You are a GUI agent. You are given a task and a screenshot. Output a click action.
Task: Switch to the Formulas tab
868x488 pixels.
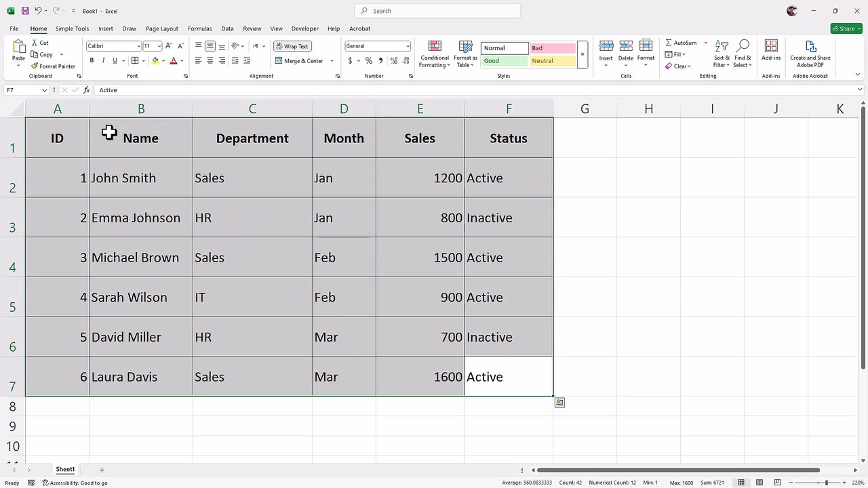(x=200, y=28)
